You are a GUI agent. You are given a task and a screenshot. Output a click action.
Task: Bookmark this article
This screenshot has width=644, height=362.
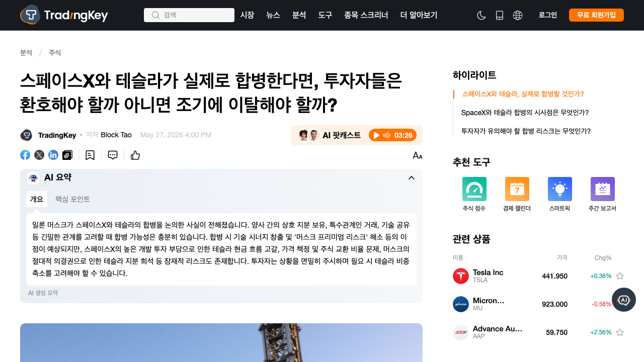[90, 155]
